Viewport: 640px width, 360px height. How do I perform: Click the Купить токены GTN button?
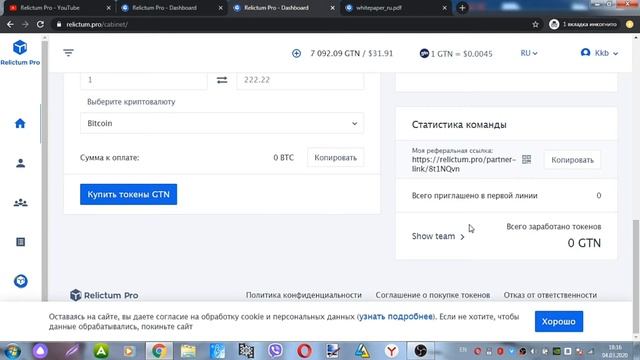tap(129, 194)
